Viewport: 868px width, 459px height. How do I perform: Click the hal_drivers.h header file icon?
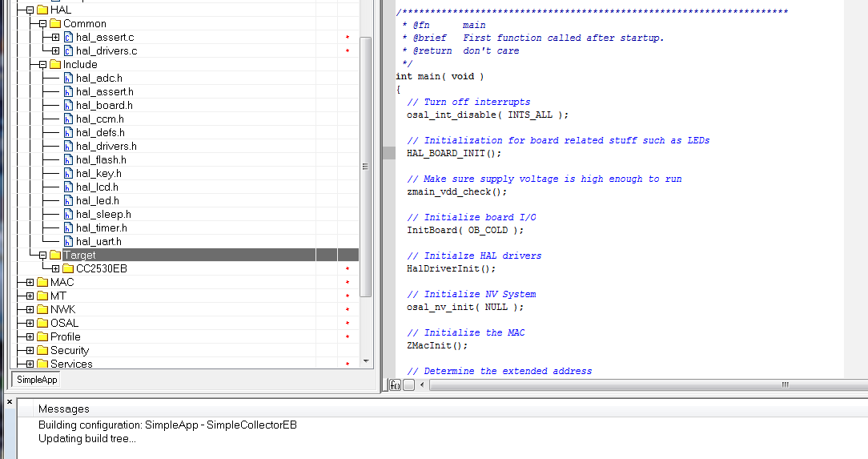click(68, 146)
